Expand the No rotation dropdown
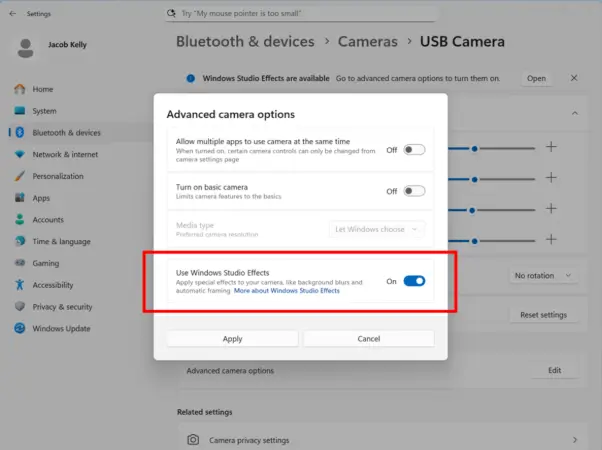Viewport: 602px width, 450px height. [543, 275]
